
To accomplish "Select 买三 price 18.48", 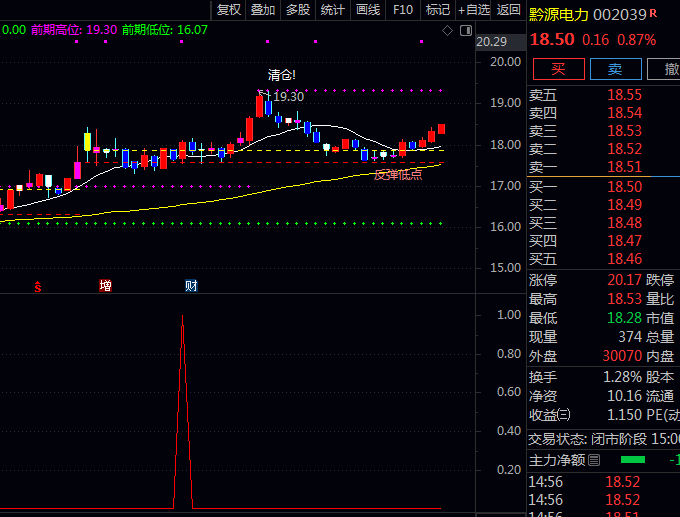I will (x=624, y=223).
